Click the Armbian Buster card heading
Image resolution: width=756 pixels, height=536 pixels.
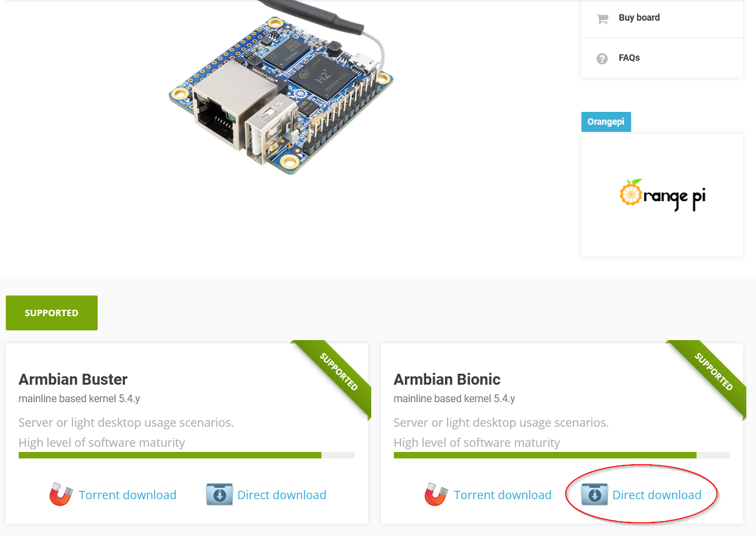click(73, 380)
